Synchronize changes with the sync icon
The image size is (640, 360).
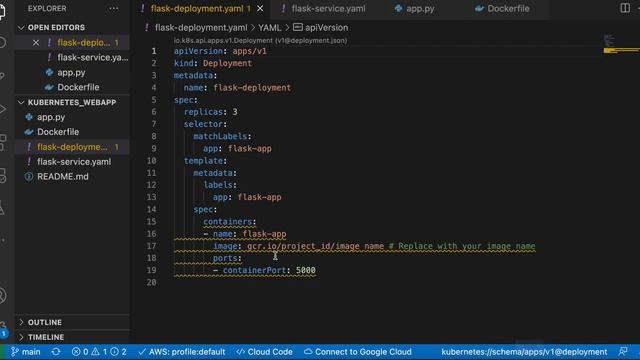[x=56, y=352]
